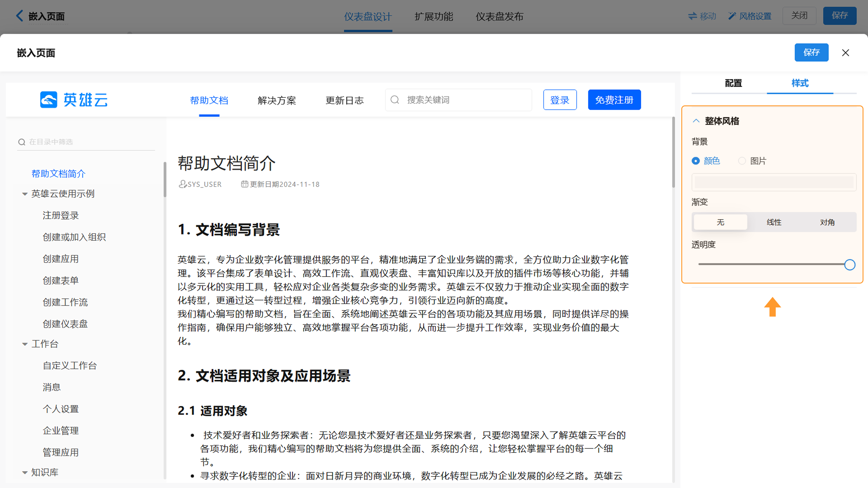Choose 对角 gradient option

pyautogui.click(x=827, y=222)
